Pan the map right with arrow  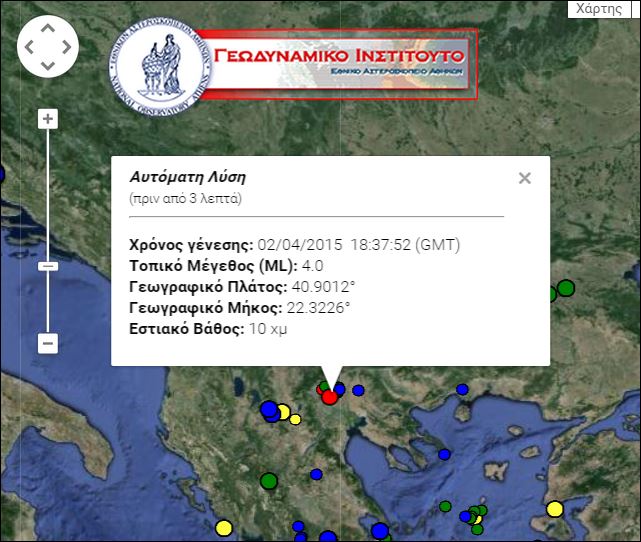coord(67,47)
